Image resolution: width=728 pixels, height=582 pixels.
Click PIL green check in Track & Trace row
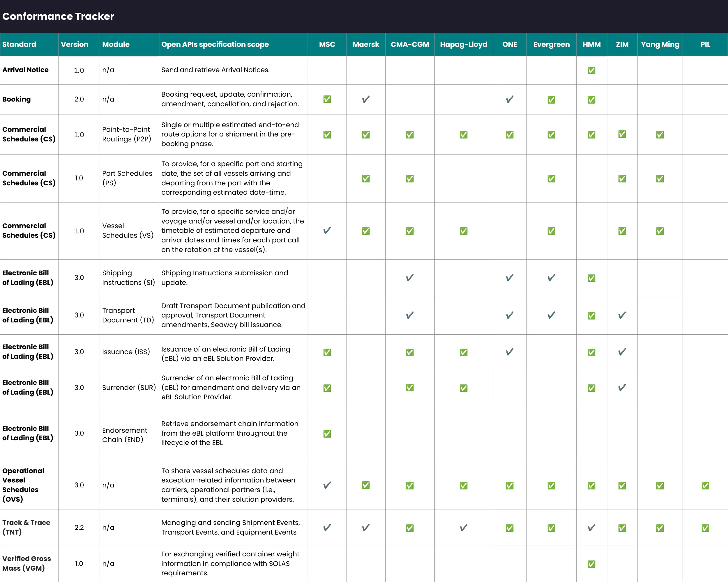pos(705,528)
